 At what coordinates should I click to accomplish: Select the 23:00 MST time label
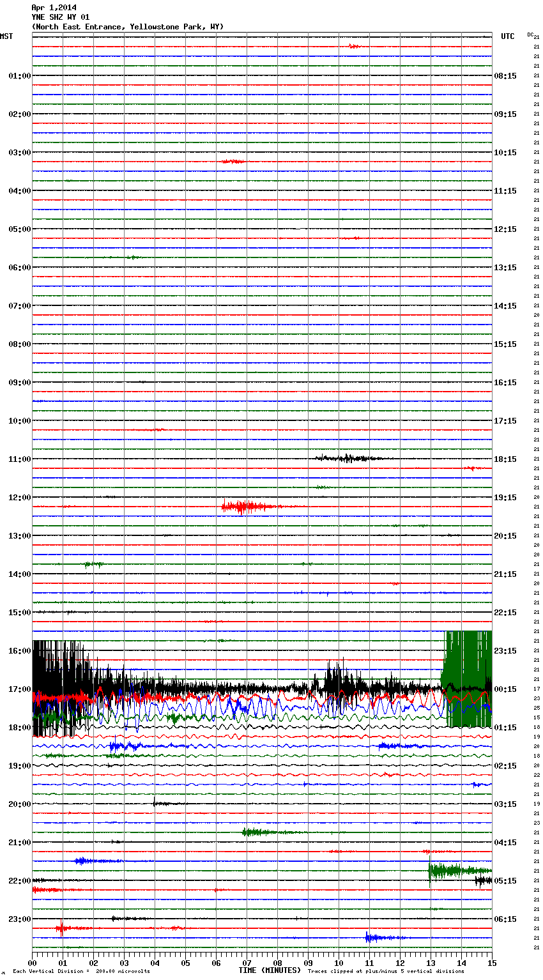20,919
